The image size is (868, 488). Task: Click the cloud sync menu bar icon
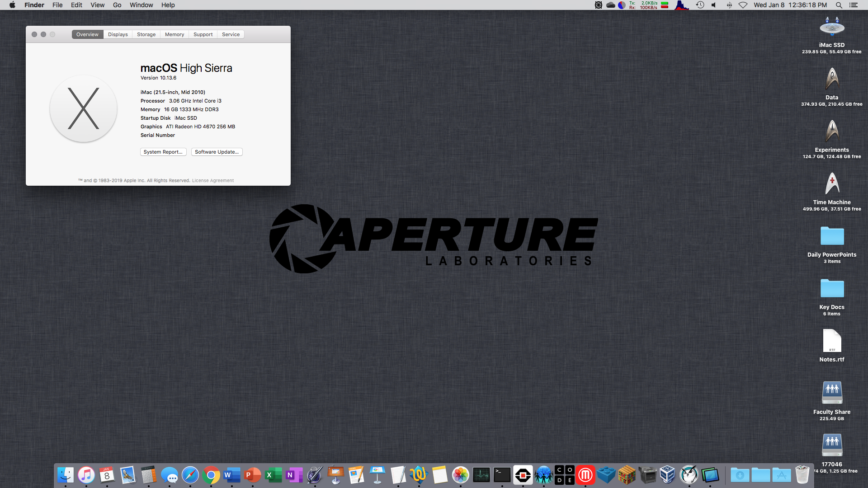610,5
